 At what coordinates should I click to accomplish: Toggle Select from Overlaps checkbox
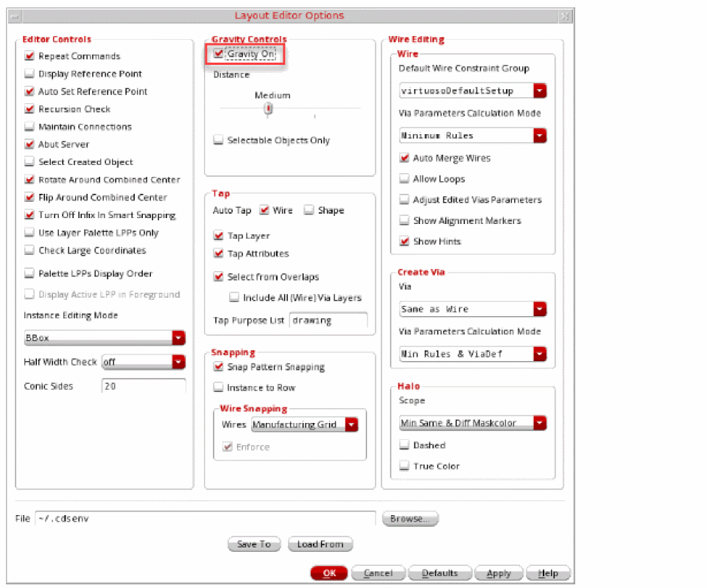pyautogui.click(x=219, y=276)
